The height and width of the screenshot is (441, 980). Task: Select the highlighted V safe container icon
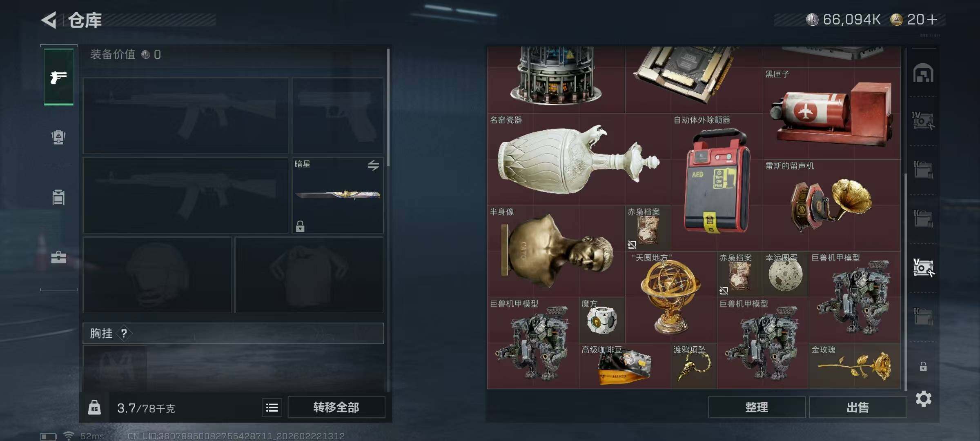tap(923, 268)
